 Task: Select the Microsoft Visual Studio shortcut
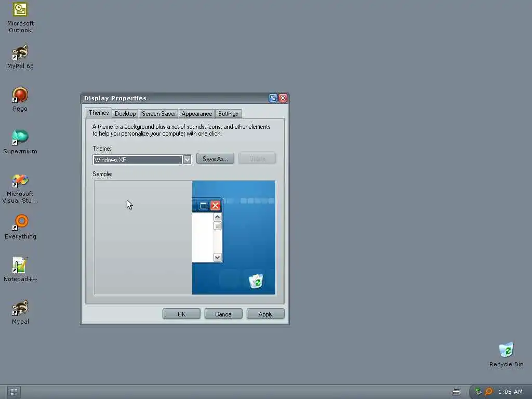[x=20, y=189]
